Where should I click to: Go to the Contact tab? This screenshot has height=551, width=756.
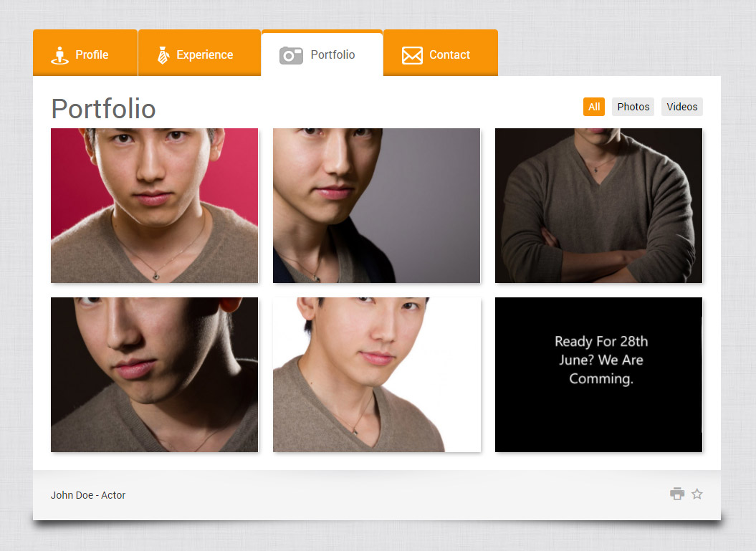[x=440, y=54]
